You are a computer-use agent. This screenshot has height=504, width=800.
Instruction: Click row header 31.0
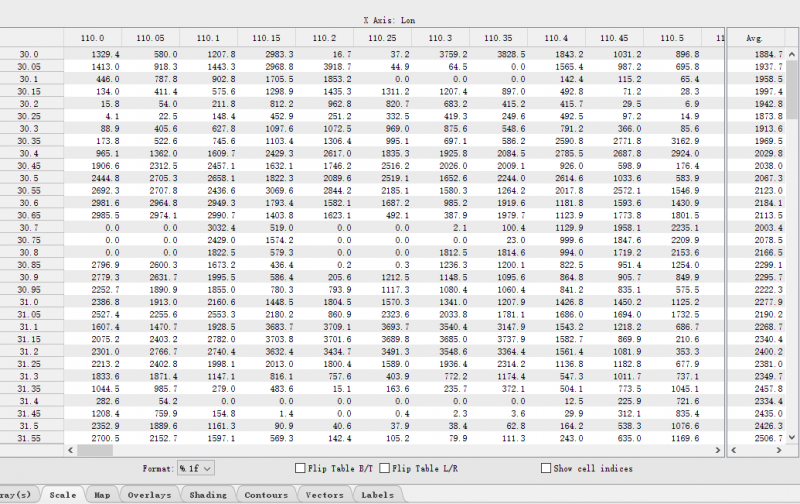point(28,301)
